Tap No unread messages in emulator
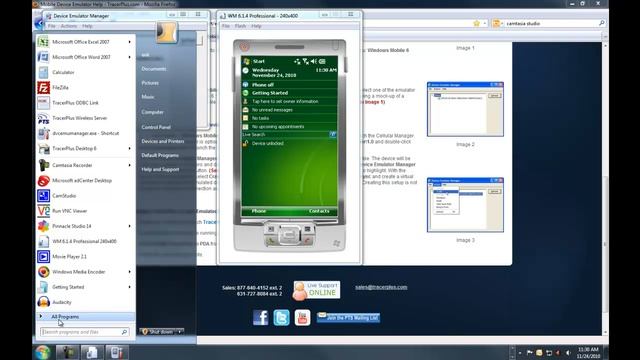 click(x=289, y=110)
